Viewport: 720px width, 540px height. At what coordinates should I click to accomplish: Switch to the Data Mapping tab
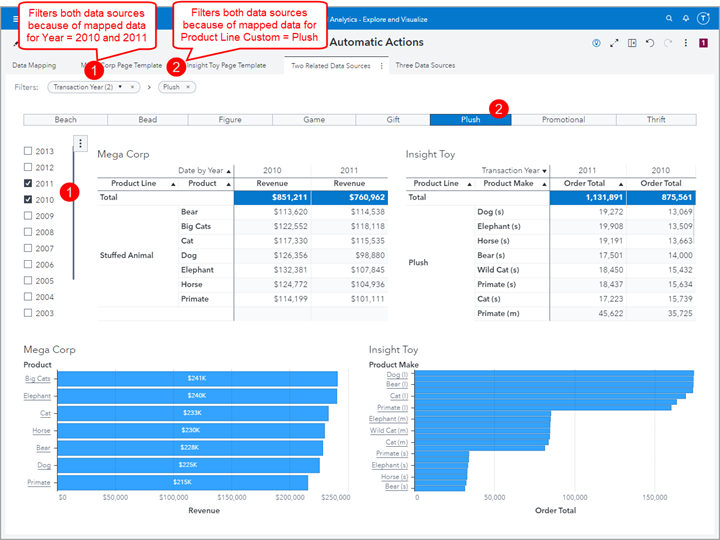pos(34,65)
